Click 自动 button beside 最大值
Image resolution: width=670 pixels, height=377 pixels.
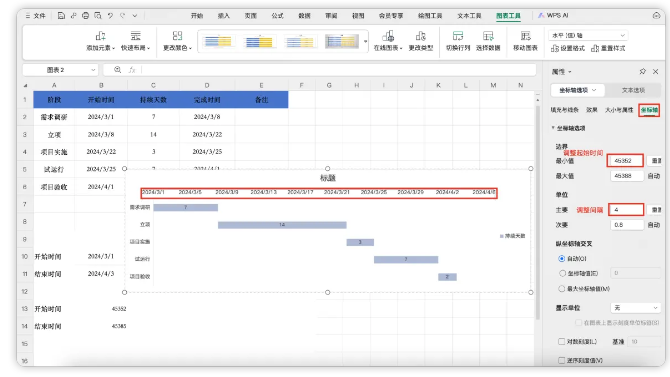coord(654,176)
